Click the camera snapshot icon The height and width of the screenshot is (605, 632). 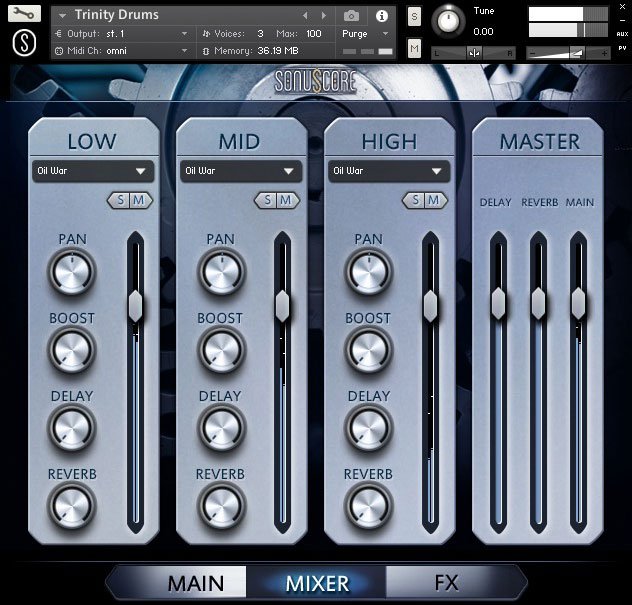click(351, 16)
